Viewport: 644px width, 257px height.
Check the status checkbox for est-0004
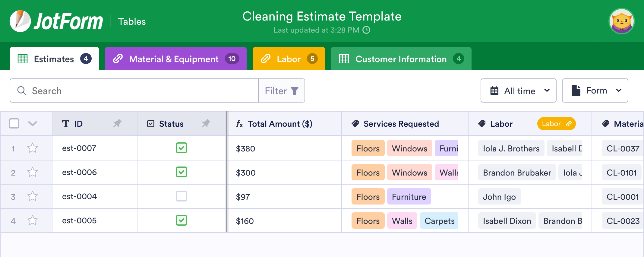pos(182,196)
